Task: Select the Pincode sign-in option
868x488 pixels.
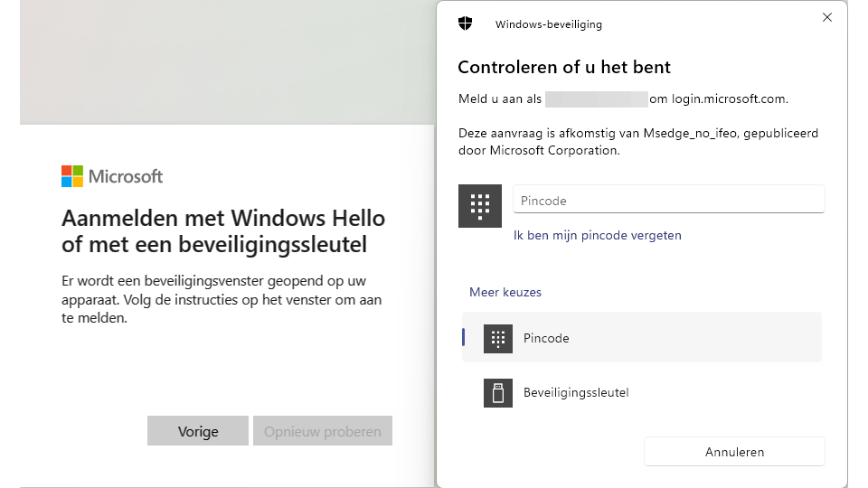Action: point(641,338)
